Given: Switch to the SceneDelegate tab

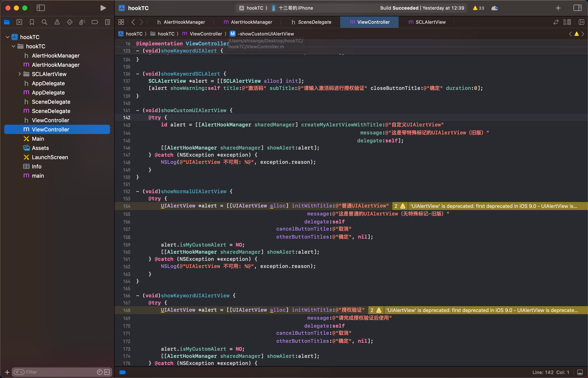Looking at the screenshot, I should tap(311, 22).
